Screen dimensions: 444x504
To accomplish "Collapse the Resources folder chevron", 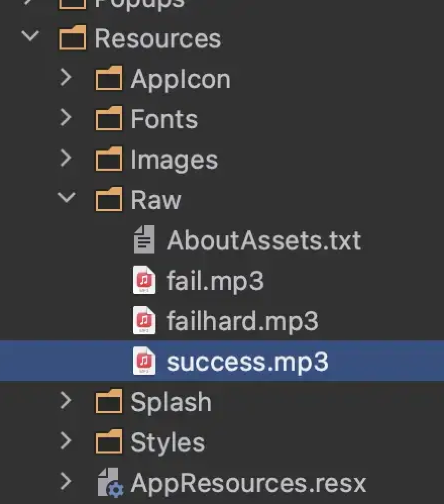I will point(31,36).
